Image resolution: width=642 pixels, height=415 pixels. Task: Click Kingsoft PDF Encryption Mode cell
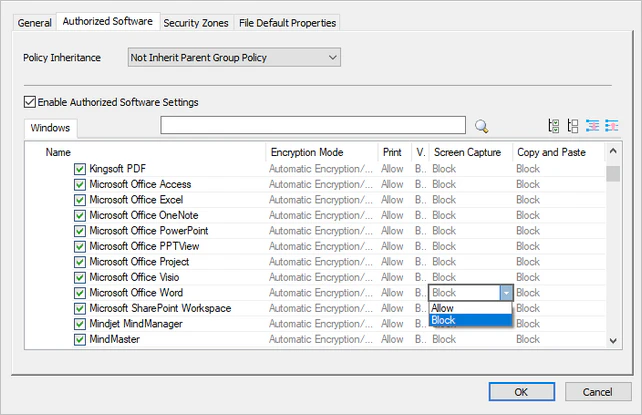point(321,169)
